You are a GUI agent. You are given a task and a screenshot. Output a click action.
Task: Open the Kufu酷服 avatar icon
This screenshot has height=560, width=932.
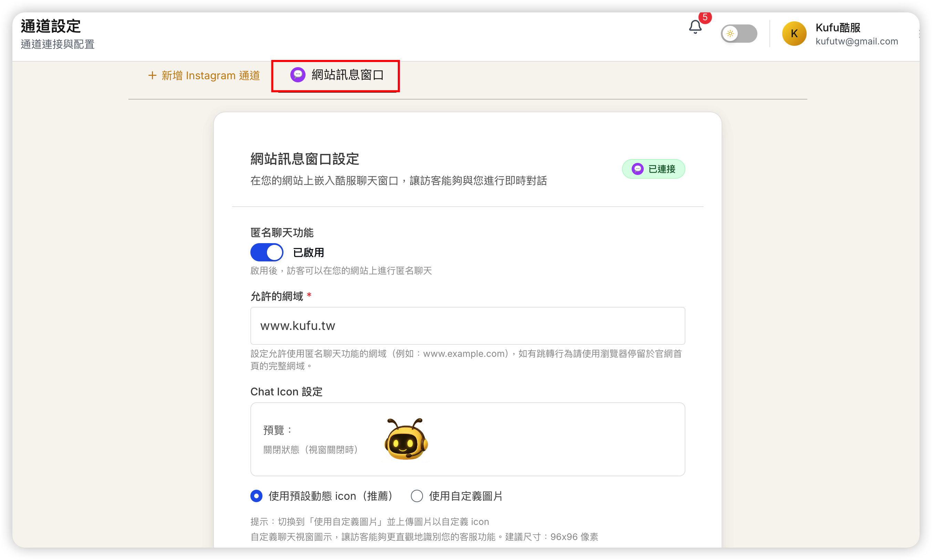pyautogui.click(x=794, y=34)
